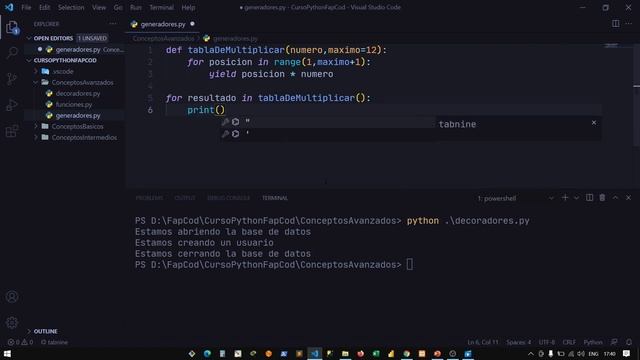
Task: Change Spaces: 4 indentation setting
Action: coord(519,342)
